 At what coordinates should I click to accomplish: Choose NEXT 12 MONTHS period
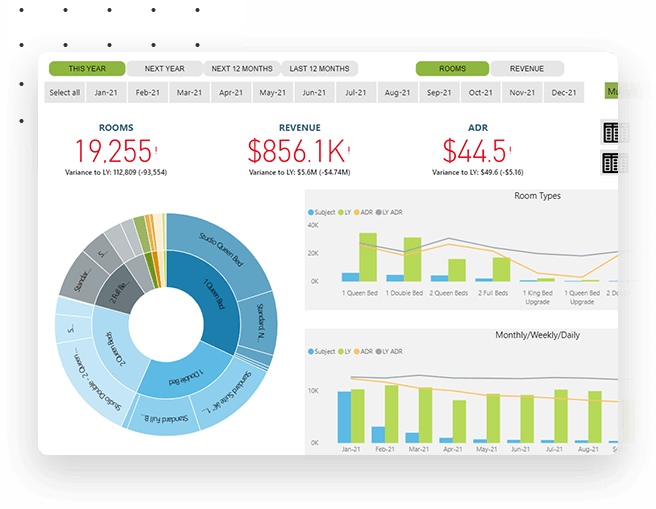click(x=242, y=69)
